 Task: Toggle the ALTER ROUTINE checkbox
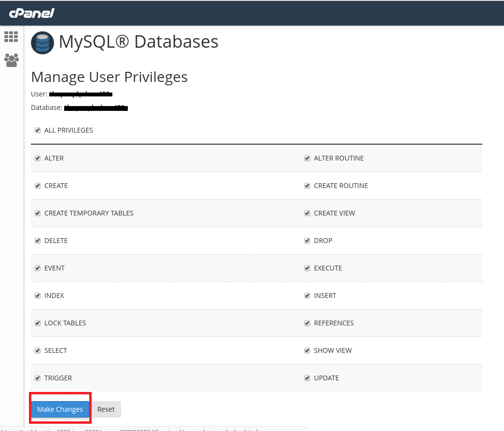click(307, 158)
